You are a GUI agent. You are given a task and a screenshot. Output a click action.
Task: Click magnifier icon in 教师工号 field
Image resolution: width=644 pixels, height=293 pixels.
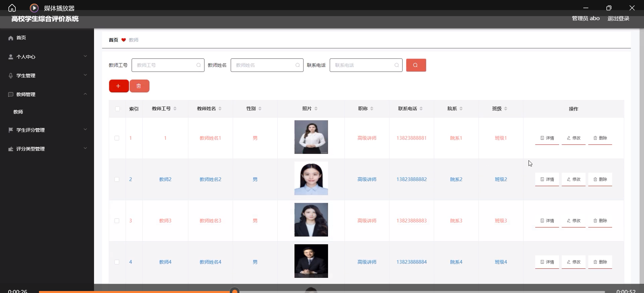click(x=199, y=65)
